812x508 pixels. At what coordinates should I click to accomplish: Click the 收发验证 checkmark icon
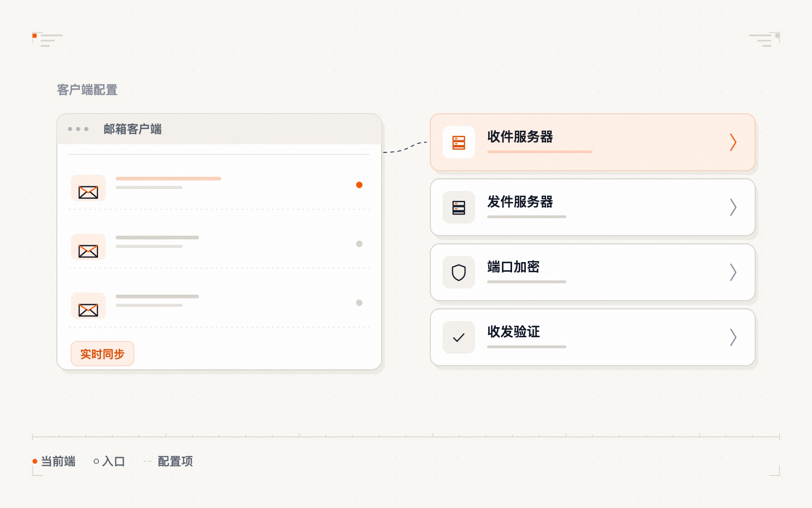[x=459, y=337]
